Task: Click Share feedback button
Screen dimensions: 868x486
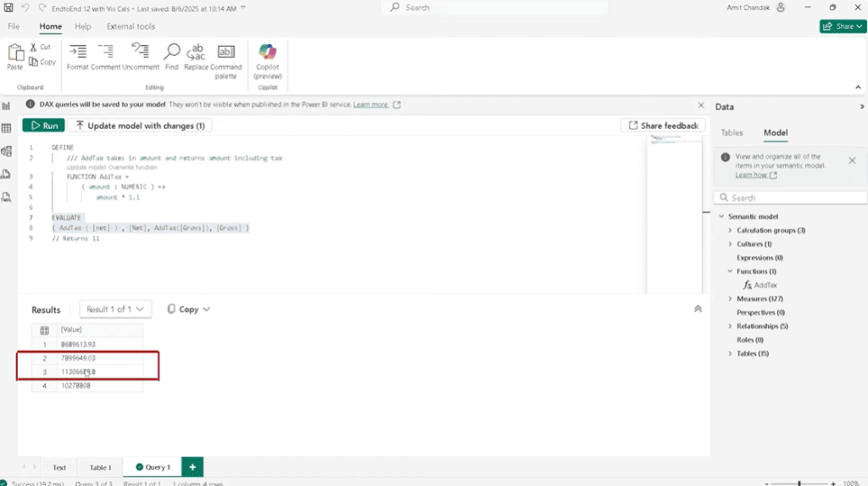Action: (663, 126)
